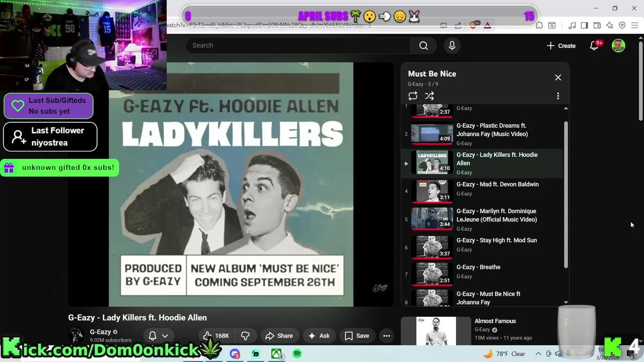Open the browser hamburger main menu
This screenshot has height=362, width=644.
pos(635,25)
